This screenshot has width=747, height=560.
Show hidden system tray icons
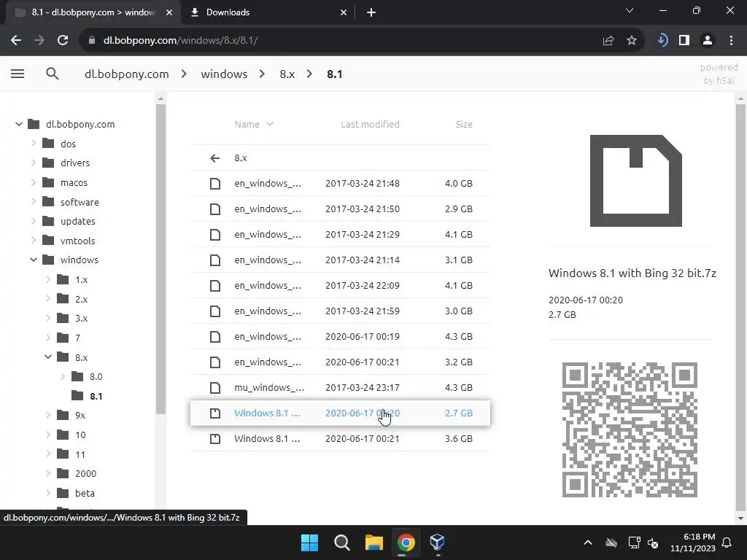click(x=588, y=542)
